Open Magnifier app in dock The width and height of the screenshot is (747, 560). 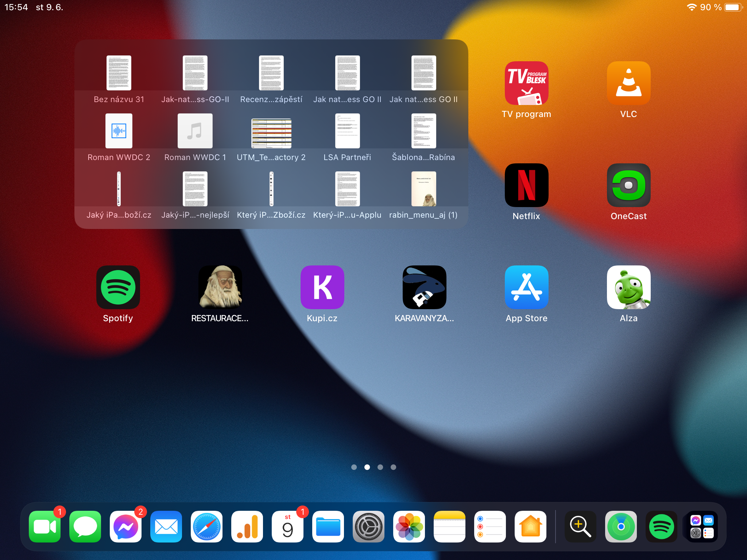tap(580, 526)
